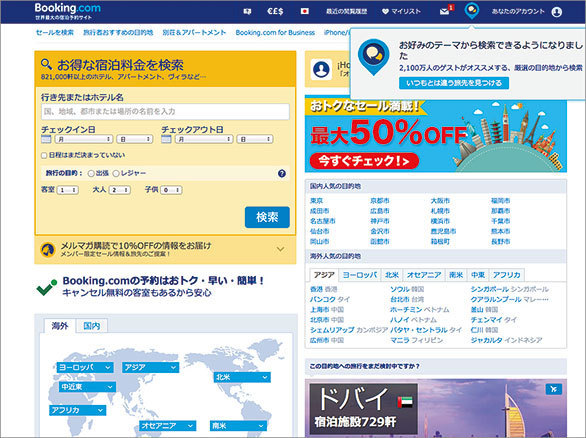Click the blue 検索 search button

pyautogui.click(x=267, y=217)
